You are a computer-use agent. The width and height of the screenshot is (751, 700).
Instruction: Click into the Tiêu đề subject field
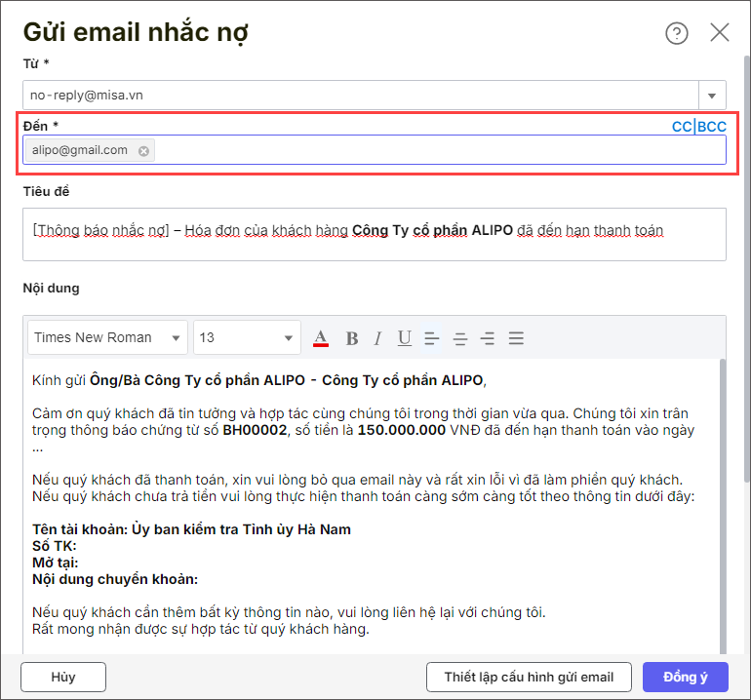[375, 234]
